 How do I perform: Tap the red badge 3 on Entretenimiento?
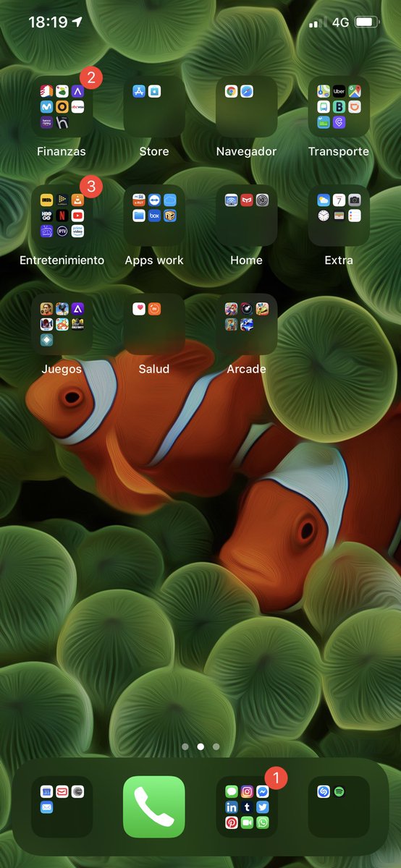(90, 186)
